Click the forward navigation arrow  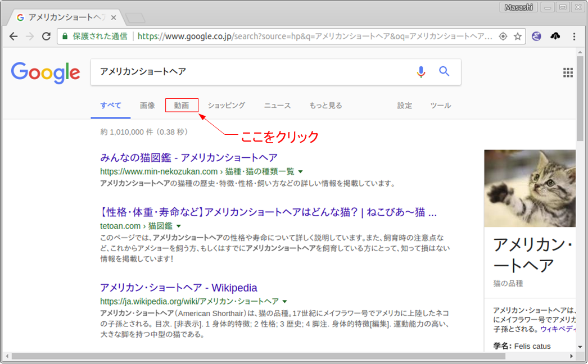point(30,37)
